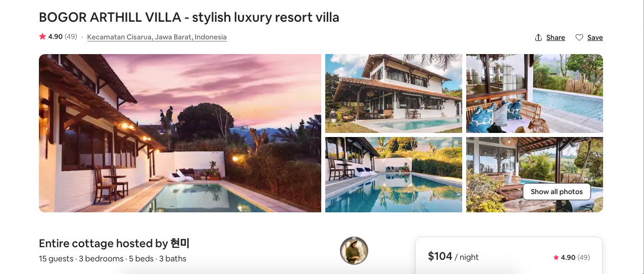Viewport: 644px width, 274px height.
Task: Open the pool reflection photo with chairs
Action: click(x=393, y=174)
